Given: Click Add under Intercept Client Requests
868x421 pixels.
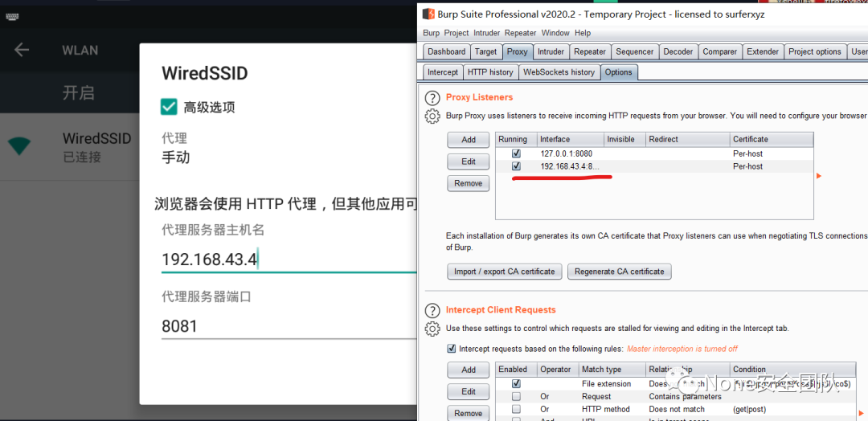Looking at the screenshot, I should pos(469,370).
